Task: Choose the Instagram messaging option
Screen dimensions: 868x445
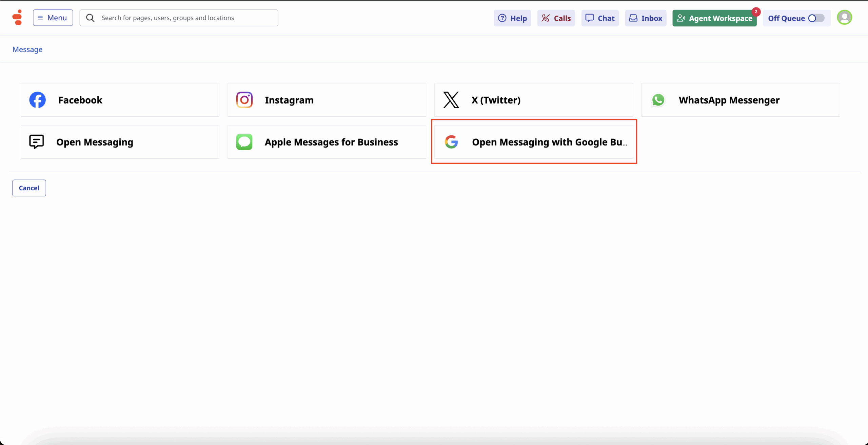Action: coord(327,100)
